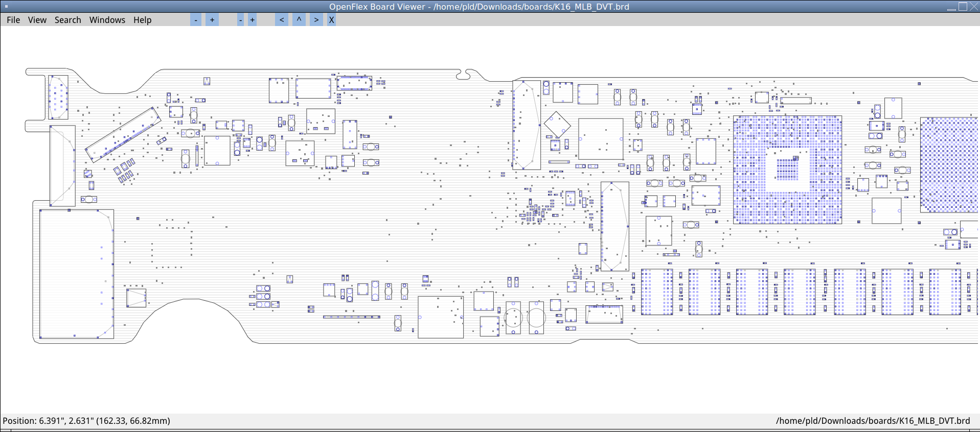Click the second minus toolbar button
The image size is (980, 432).
tap(240, 20)
